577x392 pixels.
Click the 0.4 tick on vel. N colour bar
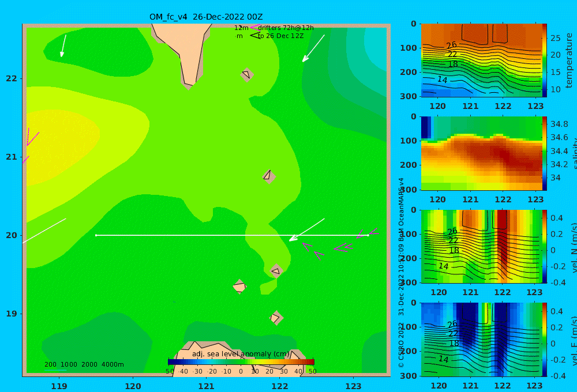557,218
